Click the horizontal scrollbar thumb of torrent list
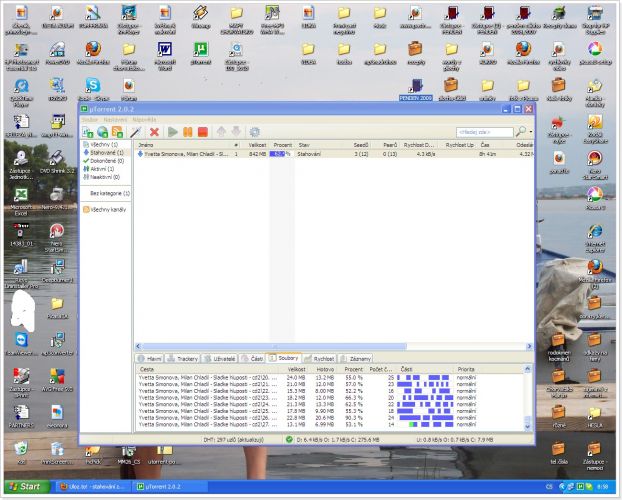 (x=274, y=346)
